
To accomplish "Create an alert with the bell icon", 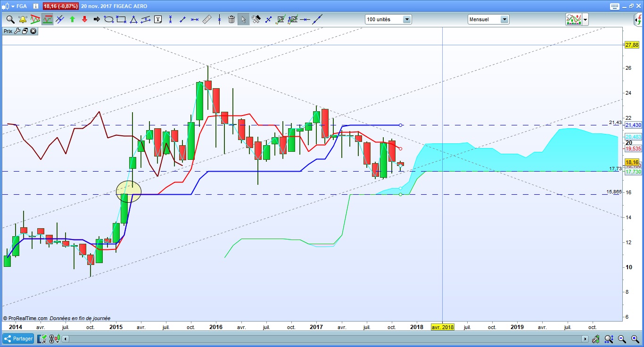I will pos(22,19).
